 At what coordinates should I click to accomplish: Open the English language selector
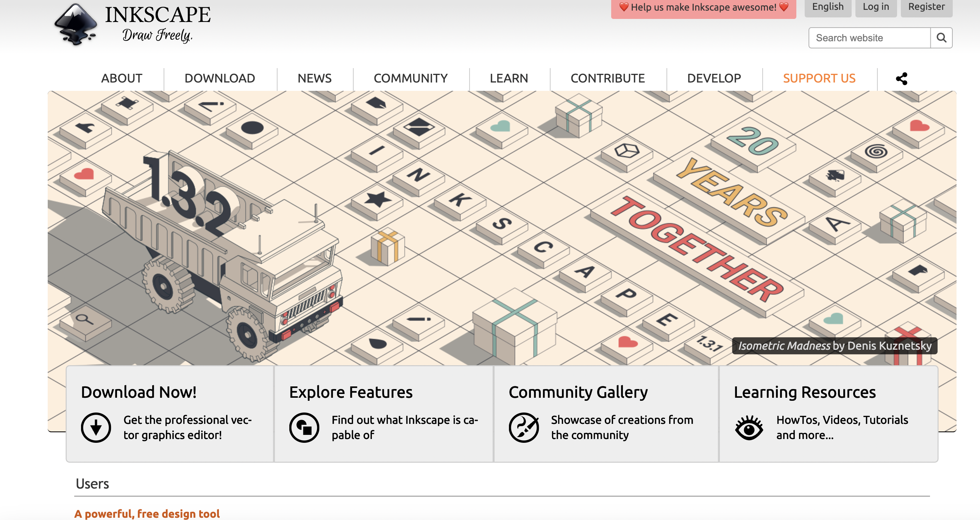[x=827, y=7]
